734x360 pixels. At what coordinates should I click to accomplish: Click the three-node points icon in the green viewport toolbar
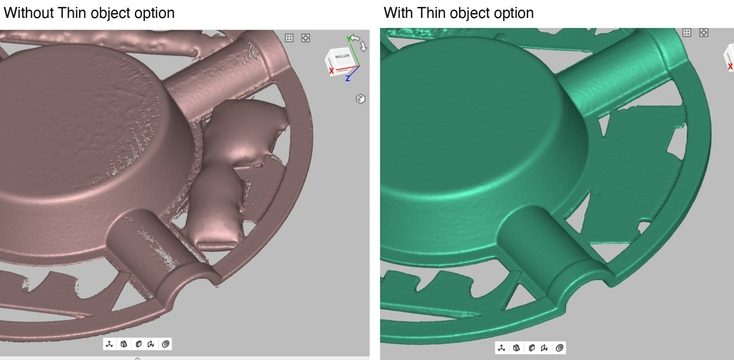pos(502,348)
